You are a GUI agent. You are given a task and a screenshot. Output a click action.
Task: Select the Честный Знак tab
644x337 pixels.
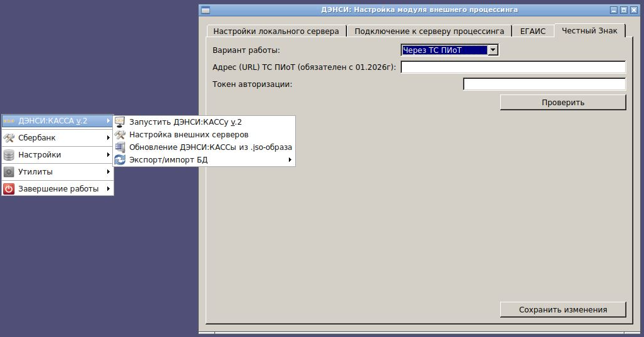pyautogui.click(x=589, y=30)
